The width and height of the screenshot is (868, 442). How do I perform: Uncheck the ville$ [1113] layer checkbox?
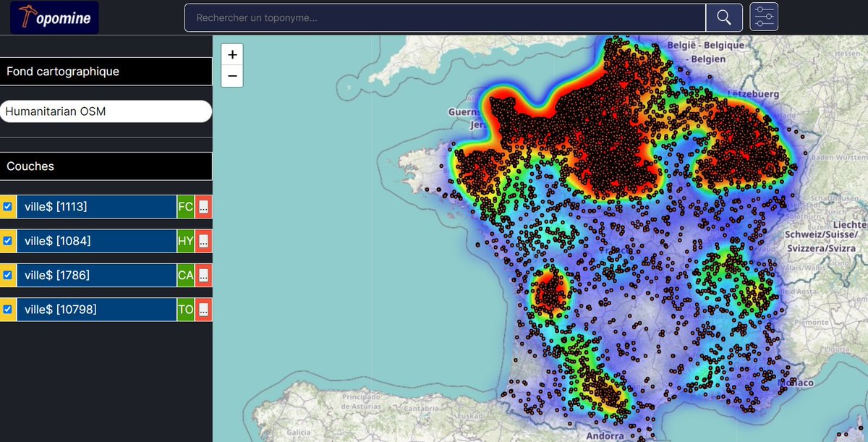(x=8, y=206)
